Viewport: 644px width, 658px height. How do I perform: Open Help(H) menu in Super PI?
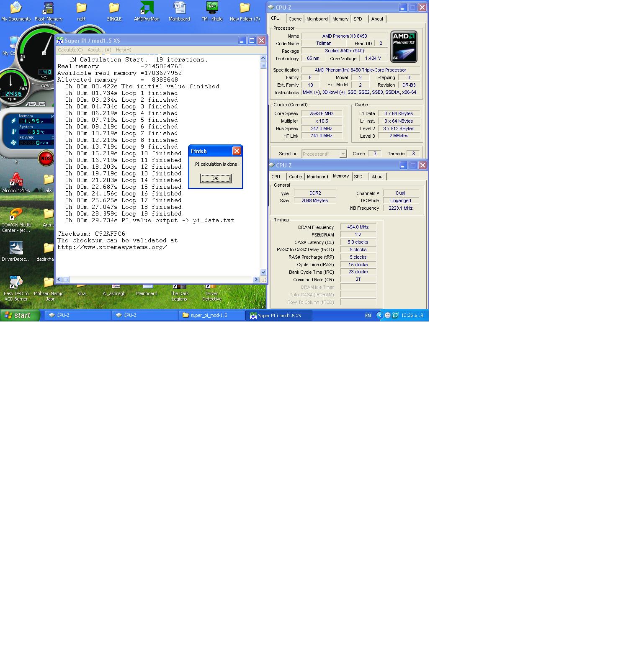(124, 50)
